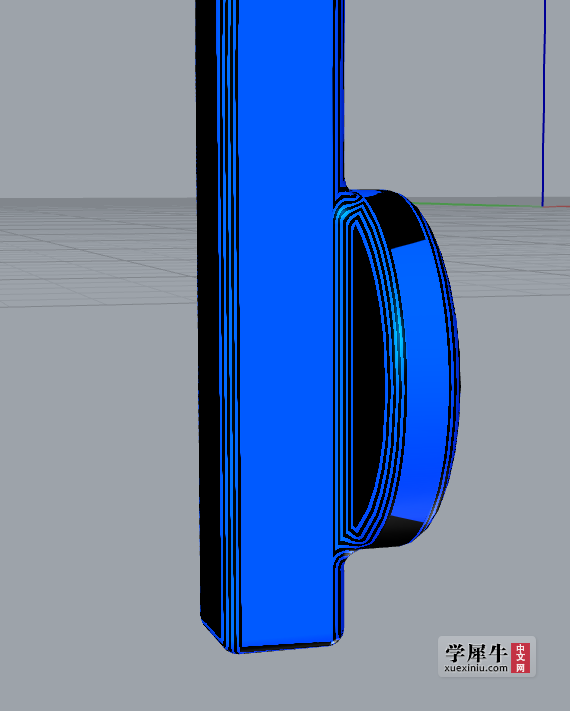Click the xuexiniu.com watermark text

[476, 668]
